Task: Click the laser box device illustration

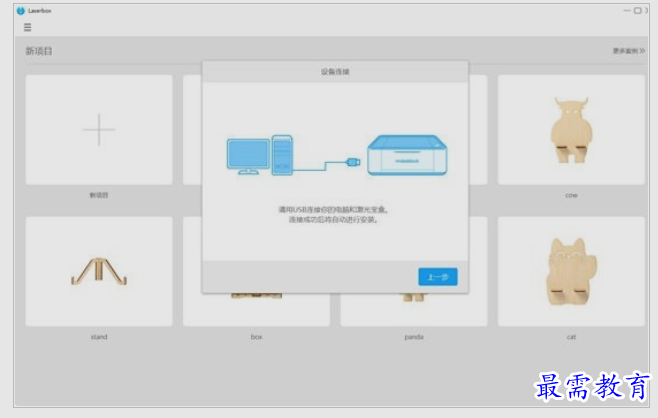Action: (x=407, y=155)
